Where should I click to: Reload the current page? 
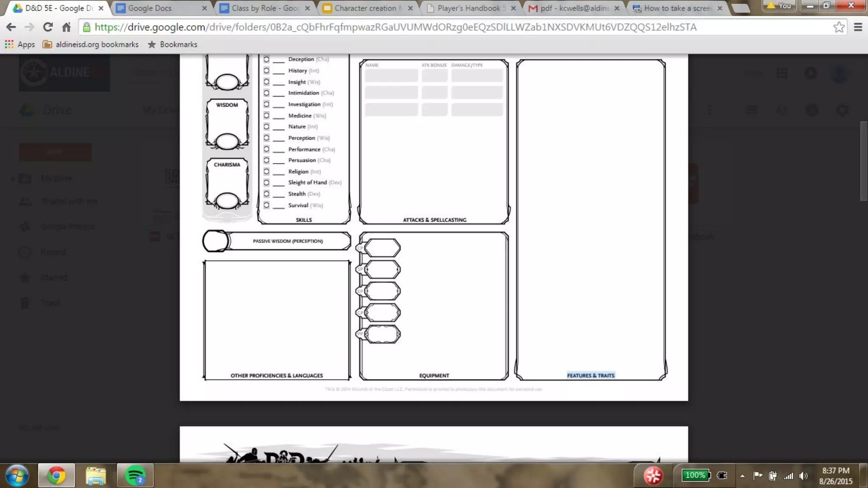(x=48, y=27)
